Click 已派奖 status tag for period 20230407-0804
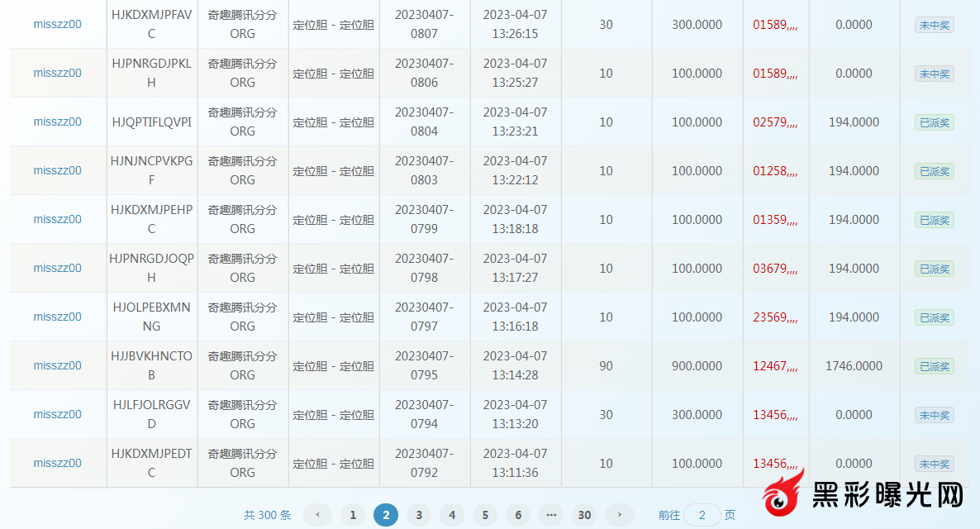Image resolution: width=980 pixels, height=529 pixels. [934, 123]
